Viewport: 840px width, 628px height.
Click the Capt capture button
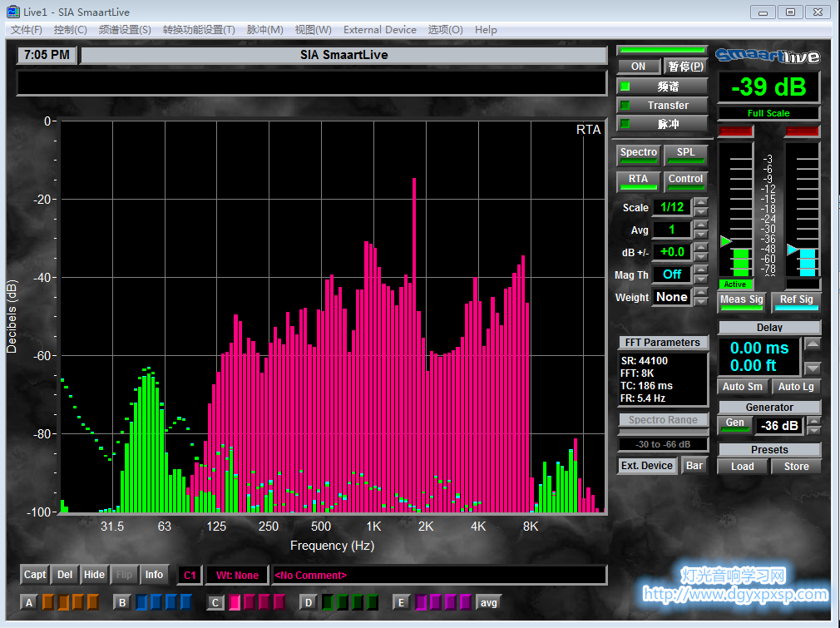pos(35,575)
